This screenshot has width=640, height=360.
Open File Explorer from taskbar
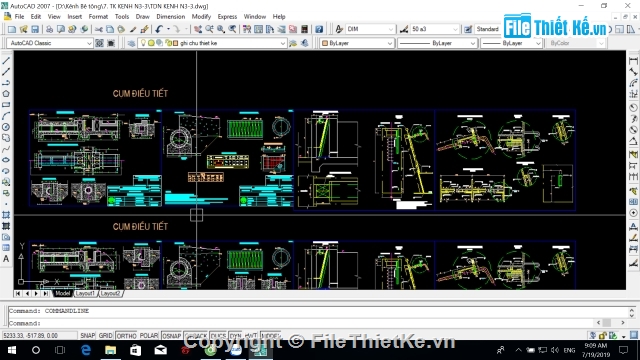tap(111, 350)
